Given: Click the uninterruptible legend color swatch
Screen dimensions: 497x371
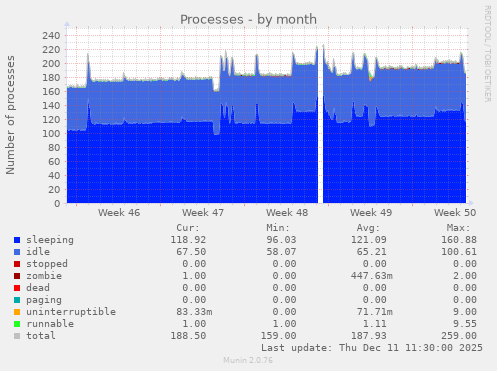Looking at the screenshot, I should point(17,312).
